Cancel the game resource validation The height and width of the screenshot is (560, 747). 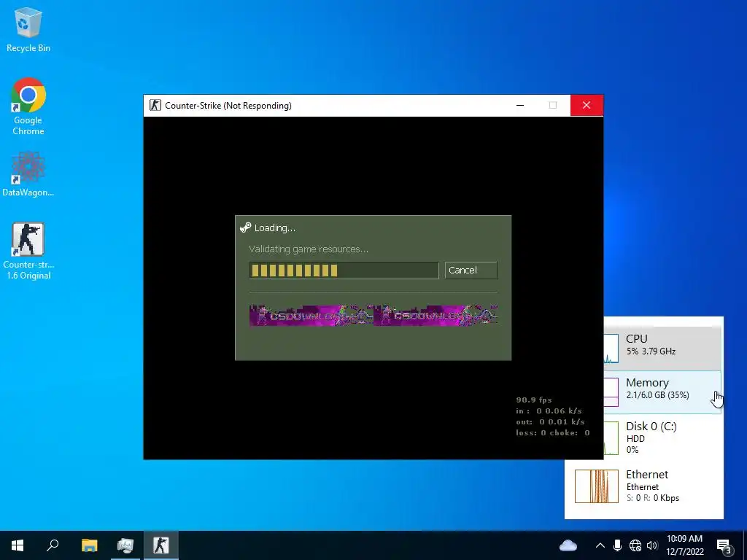[x=471, y=270]
